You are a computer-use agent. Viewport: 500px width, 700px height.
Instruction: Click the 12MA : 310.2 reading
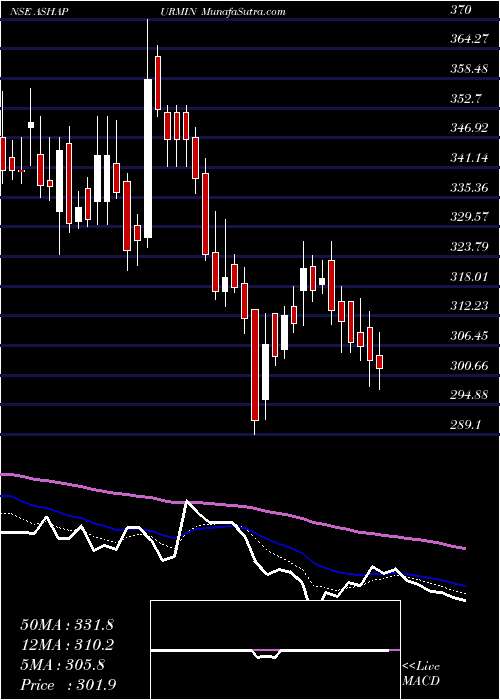click(x=67, y=645)
